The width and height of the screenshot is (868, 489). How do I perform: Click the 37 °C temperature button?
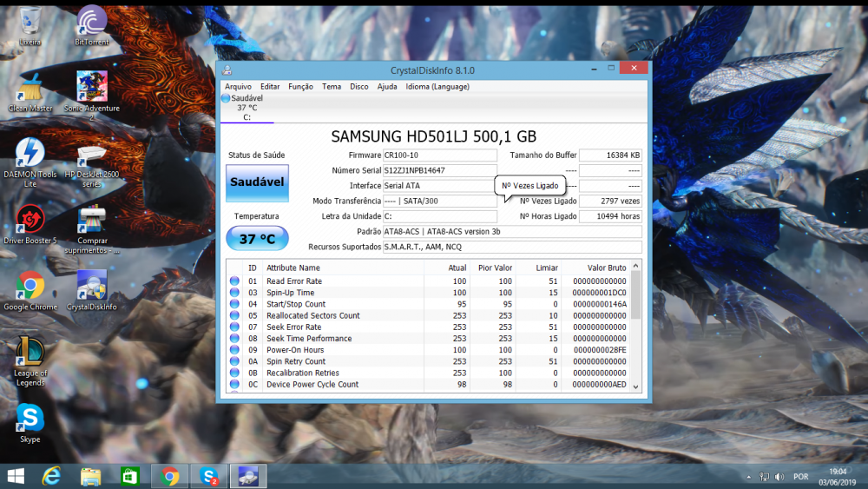pyautogui.click(x=257, y=238)
